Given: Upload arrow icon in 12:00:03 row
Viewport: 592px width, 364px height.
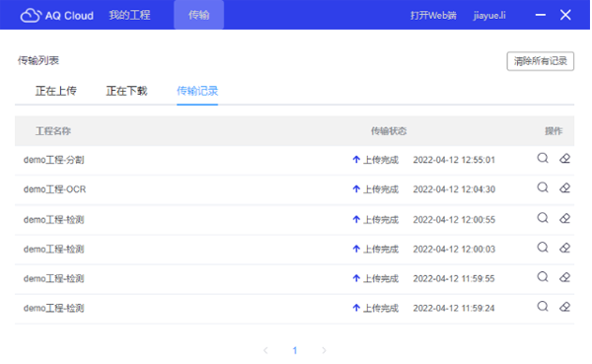Looking at the screenshot, I should point(356,249).
